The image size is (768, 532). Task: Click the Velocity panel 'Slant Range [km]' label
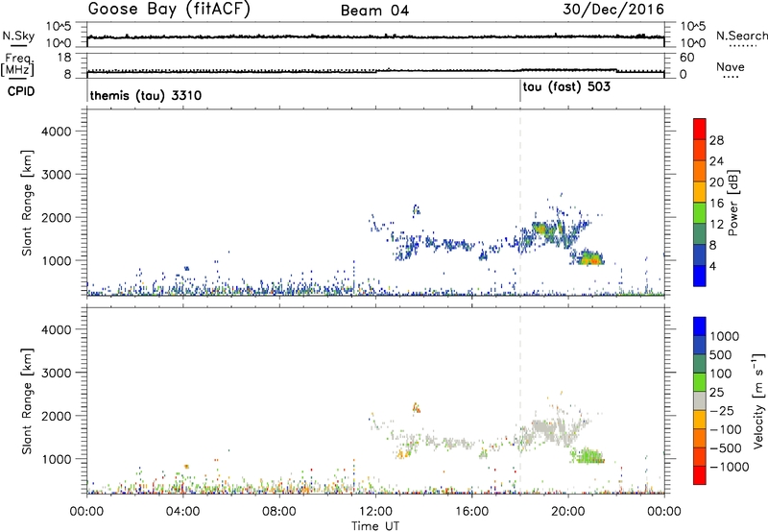coord(27,401)
